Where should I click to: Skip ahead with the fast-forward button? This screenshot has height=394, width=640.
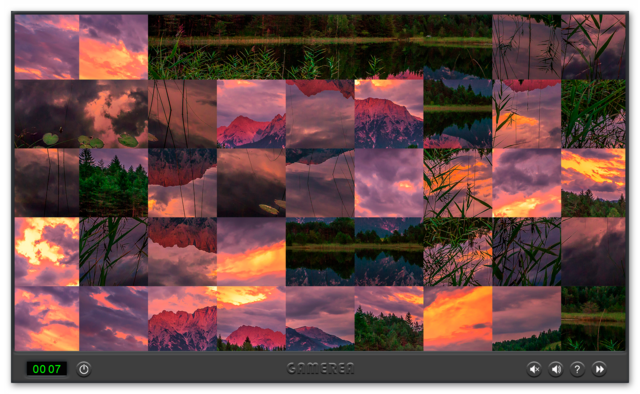tap(599, 369)
